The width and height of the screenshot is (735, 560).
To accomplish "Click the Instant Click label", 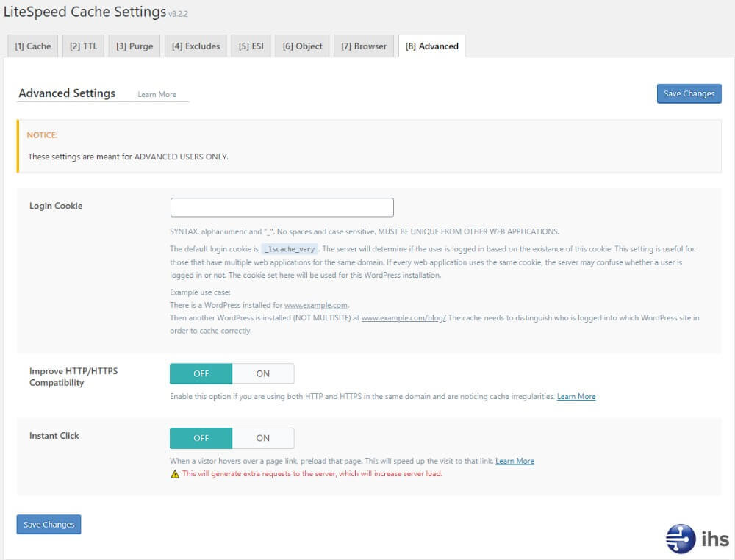I will pyautogui.click(x=54, y=436).
